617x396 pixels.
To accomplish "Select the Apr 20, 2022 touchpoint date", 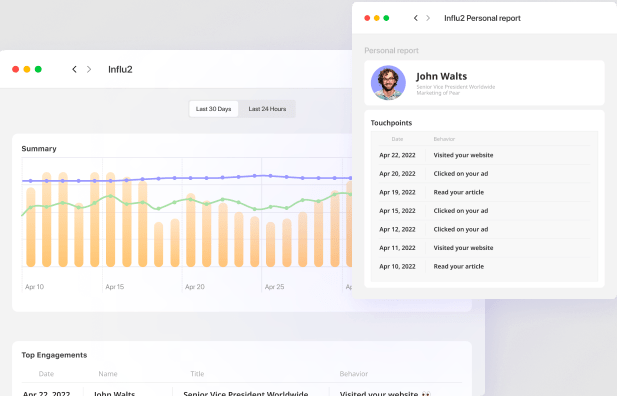I will [x=397, y=174].
